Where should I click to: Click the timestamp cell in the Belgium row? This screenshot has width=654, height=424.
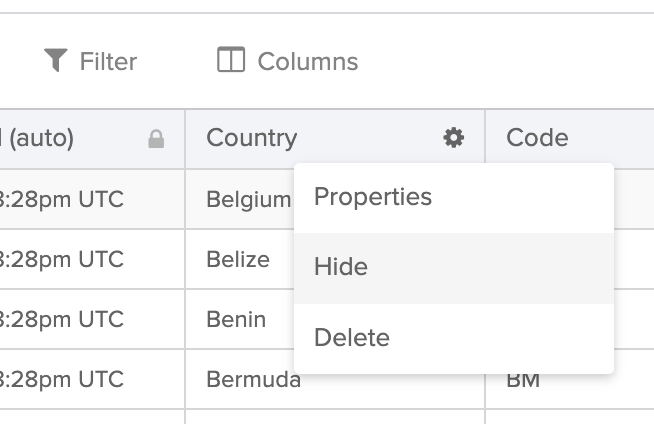click(x=62, y=199)
